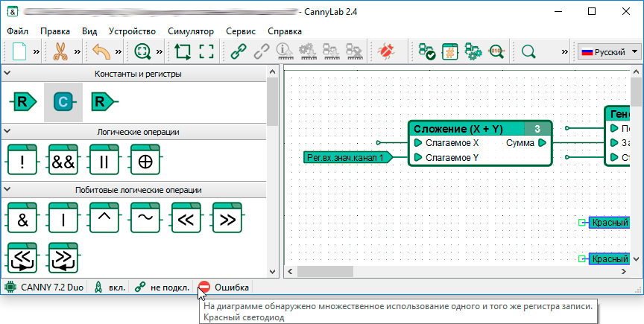Viewport: 644px width, 324px height.
Task: Open the Справка menu
Action: pyautogui.click(x=285, y=31)
